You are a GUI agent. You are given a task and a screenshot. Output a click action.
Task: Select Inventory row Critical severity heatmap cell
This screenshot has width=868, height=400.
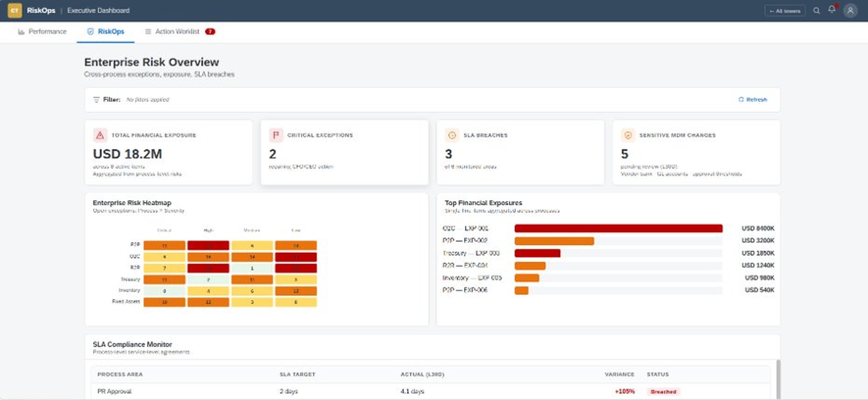pos(165,291)
